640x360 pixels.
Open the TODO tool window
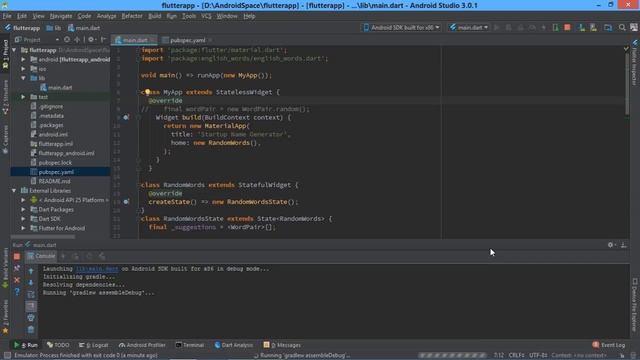(58, 345)
